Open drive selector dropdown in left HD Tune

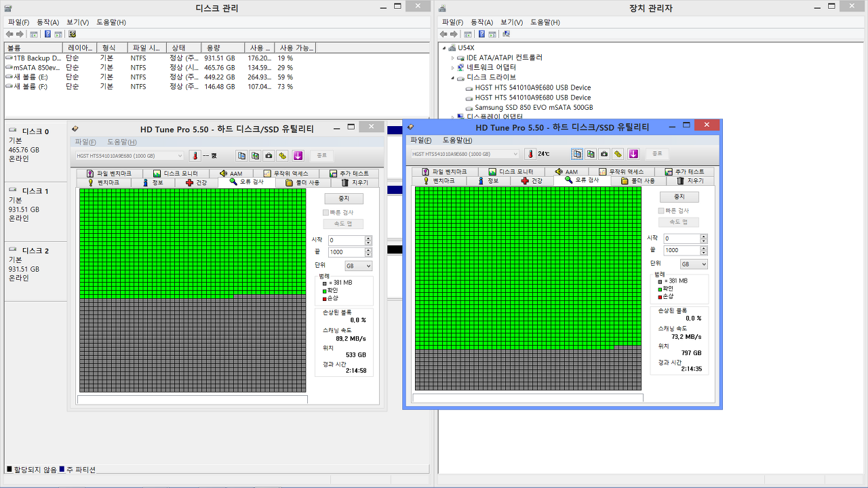pyautogui.click(x=180, y=156)
